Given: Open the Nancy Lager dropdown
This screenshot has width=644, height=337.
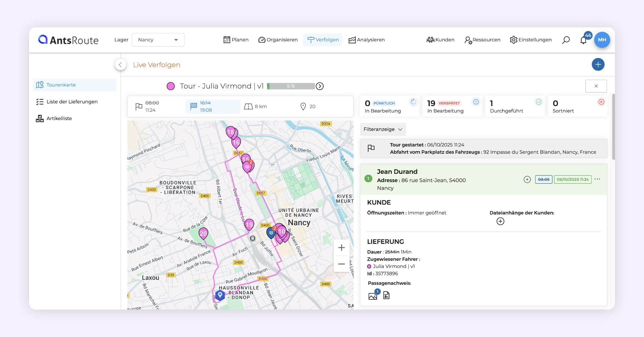Looking at the screenshot, I should (158, 40).
